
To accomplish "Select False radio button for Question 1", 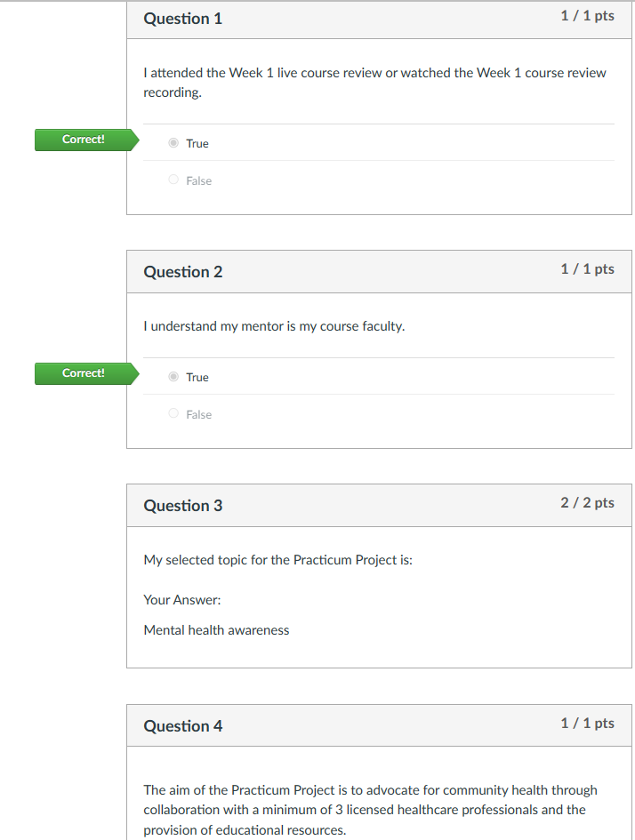I will (x=174, y=180).
